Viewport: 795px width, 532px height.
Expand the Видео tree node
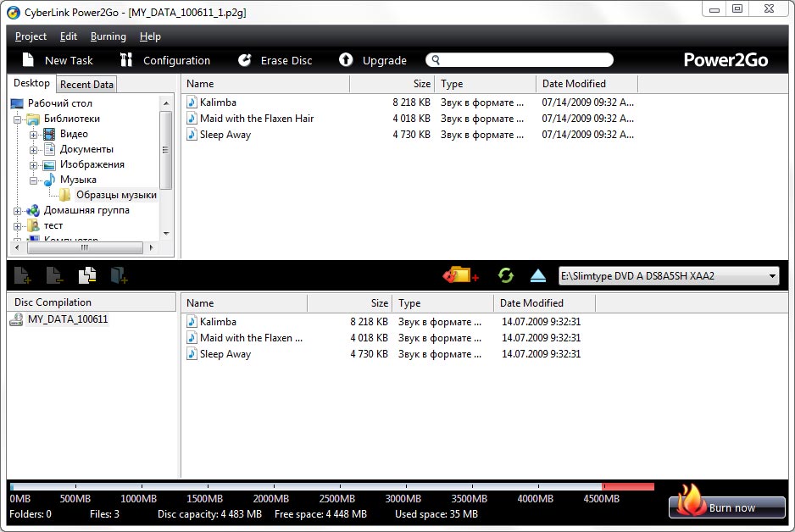tap(33, 135)
